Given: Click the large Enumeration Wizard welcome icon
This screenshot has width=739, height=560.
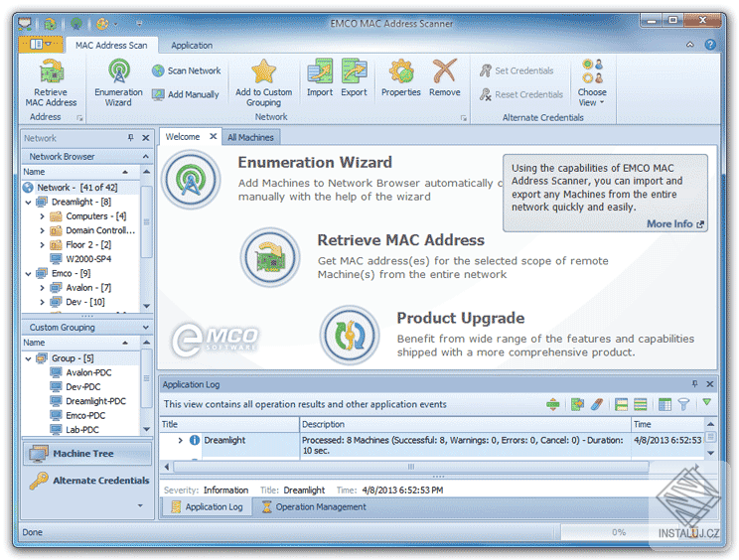Looking at the screenshot, I should (x=191, y=180).
